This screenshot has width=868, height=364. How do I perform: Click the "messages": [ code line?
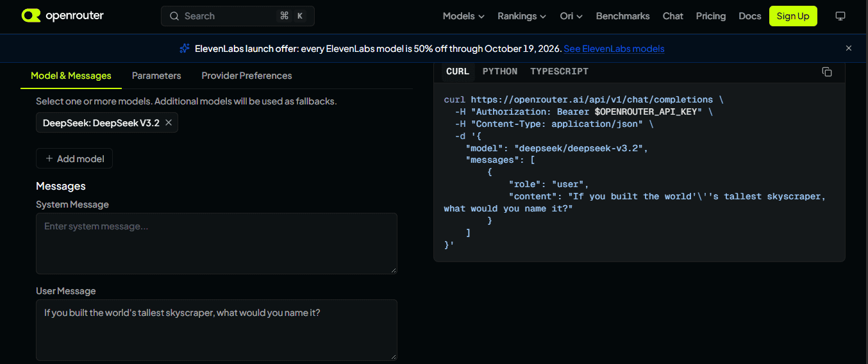tap(500, 160)
